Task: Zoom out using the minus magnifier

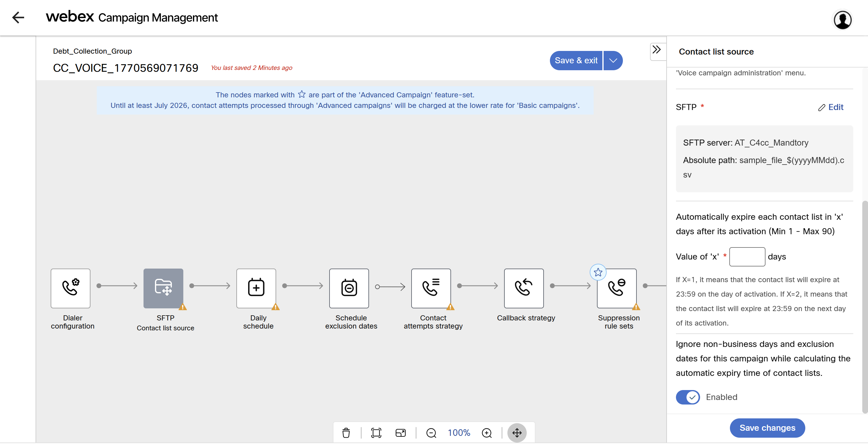Action: (431, 433)
